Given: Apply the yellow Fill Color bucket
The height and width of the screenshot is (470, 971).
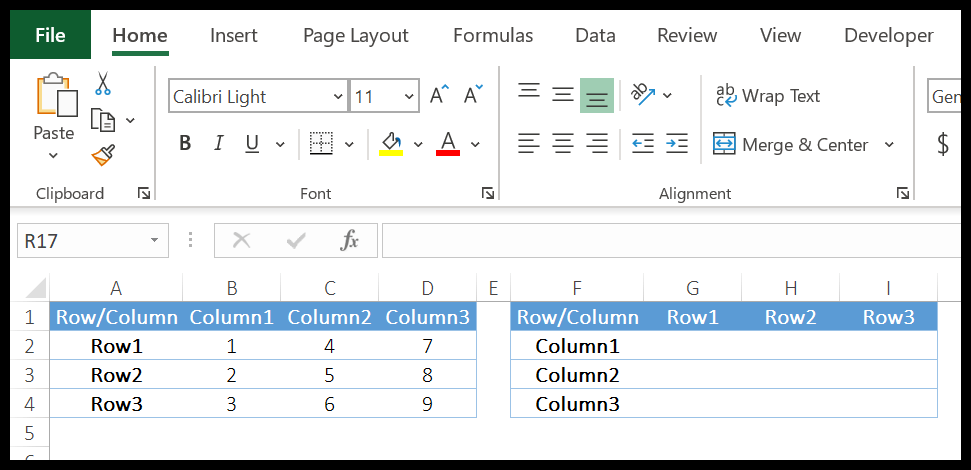Looking at the screenshot, I should pyautogui.click(x=391, y=144).
